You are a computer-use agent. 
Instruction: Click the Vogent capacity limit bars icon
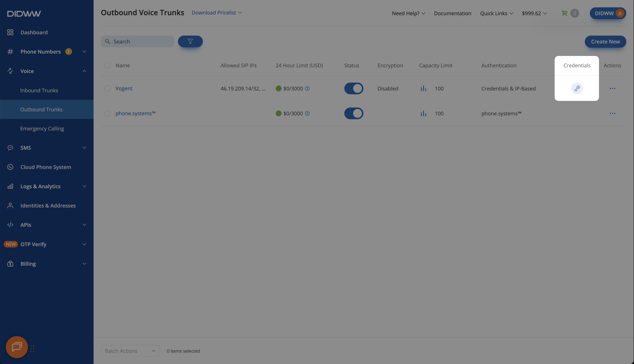pyautogui.click(x=423, y=88)
